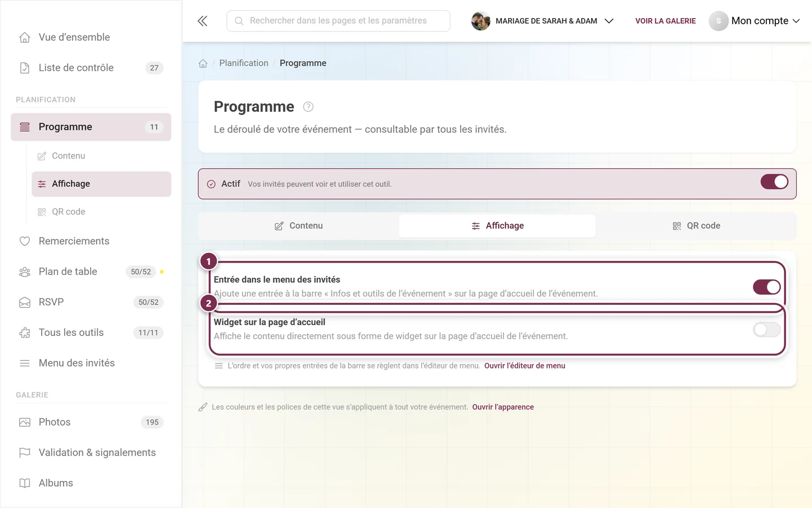Turn off Entrée dans le menu des invités

point(767,287)
